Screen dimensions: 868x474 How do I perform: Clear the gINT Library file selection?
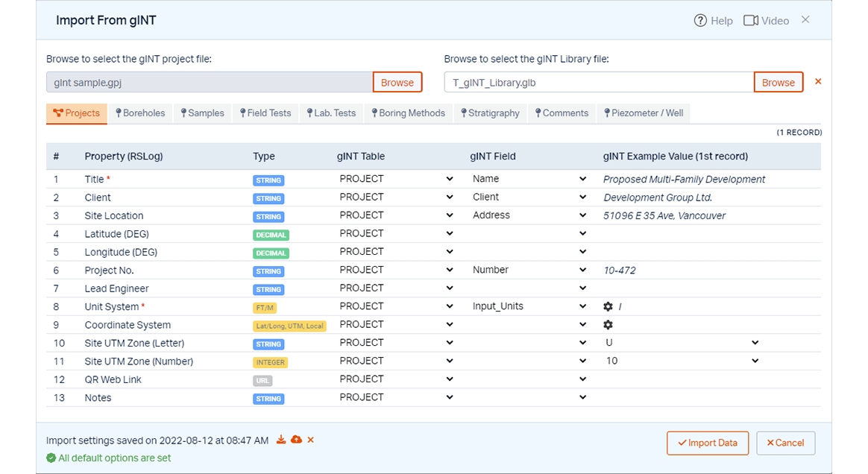click(818, 81)
